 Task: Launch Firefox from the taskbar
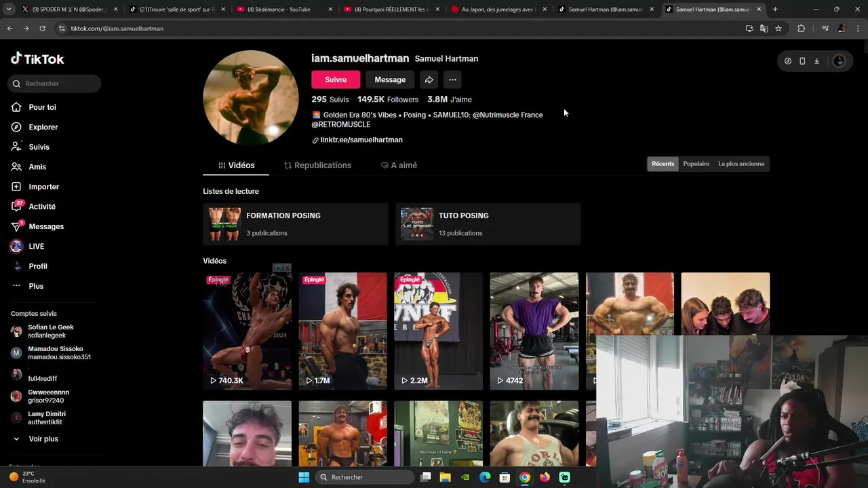click(545, 477)
